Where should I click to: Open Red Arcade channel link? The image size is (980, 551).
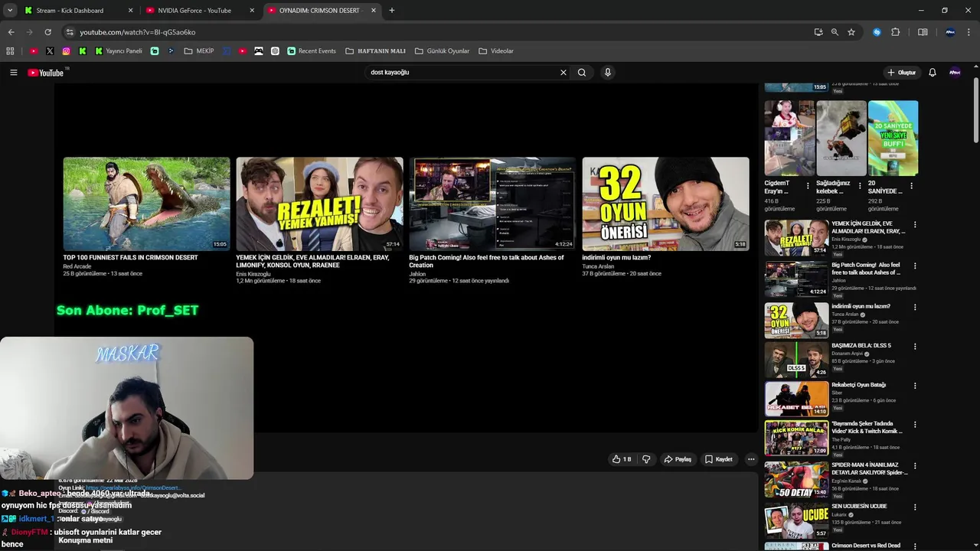click(77, 266)
